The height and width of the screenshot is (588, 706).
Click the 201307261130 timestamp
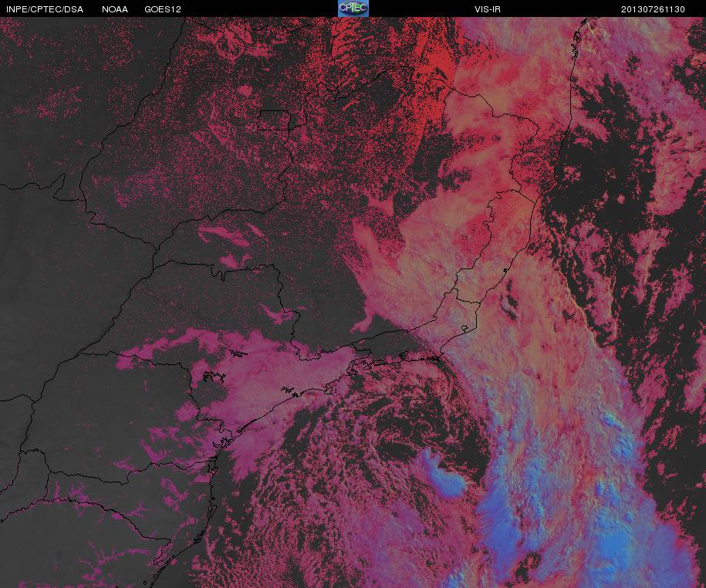coord(653,9)
